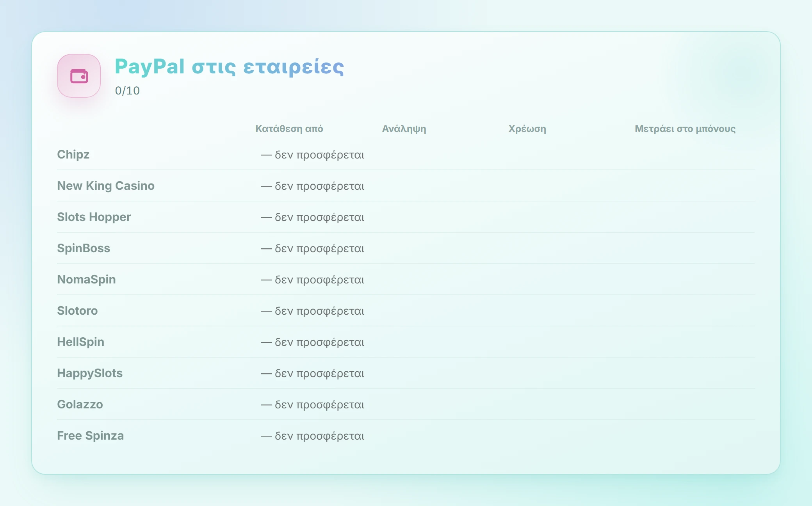The height and width of the screenshot is (506, 812).
Task: Click the Μετράει στο μπόνους column header
Action: pyautogui.click(x=685, y=129)
